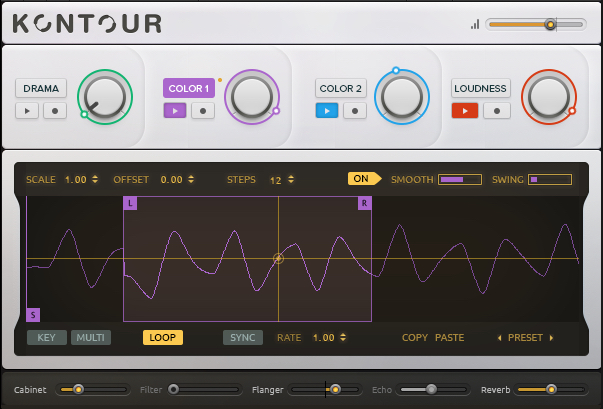Click the SCALE value stepper arrows
The image size is (603, 409).
95,179
